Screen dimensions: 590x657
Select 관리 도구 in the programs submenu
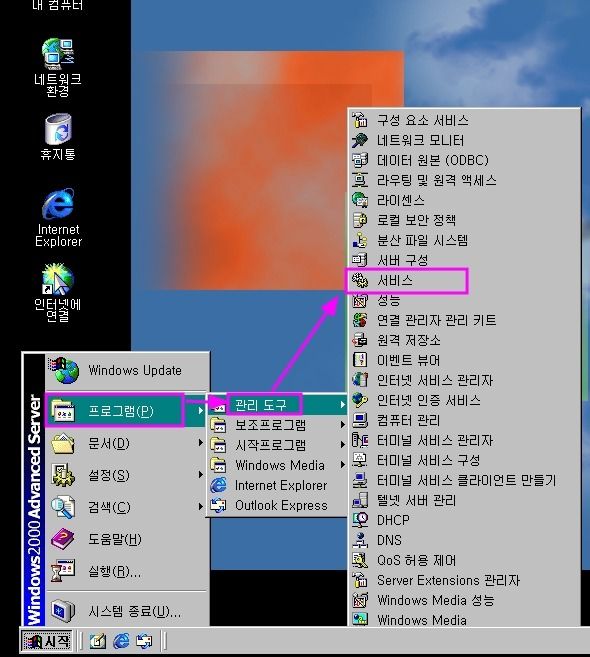click(x=277, y=405)
